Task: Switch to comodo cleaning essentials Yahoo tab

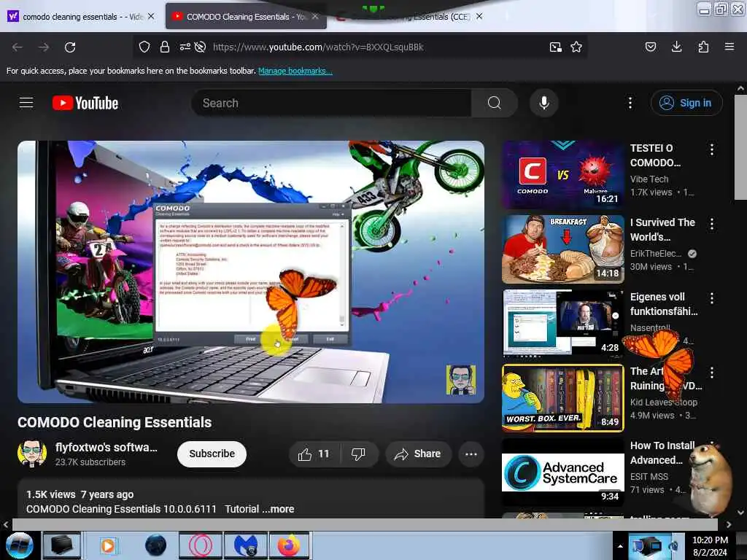Action: click(82, 16)
